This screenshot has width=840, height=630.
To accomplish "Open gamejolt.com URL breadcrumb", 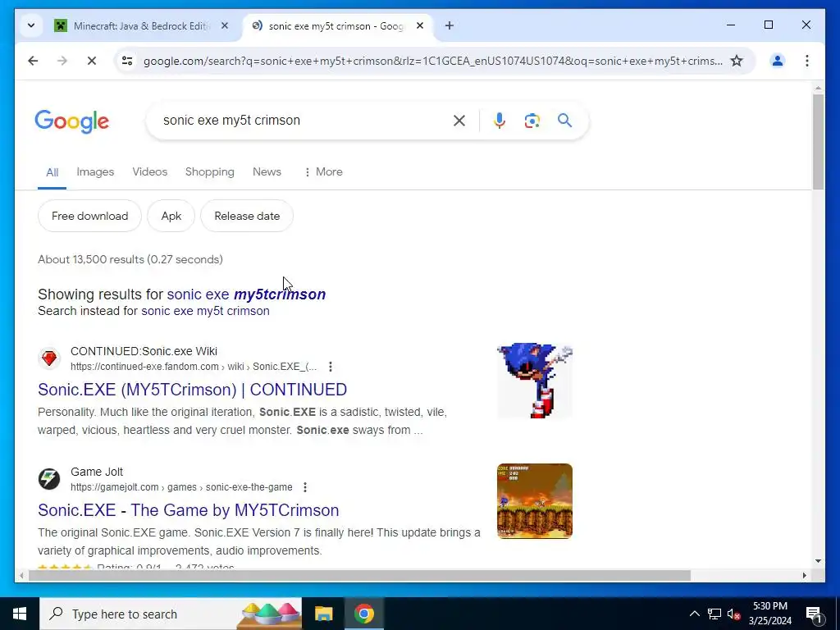I will [181, 487].
